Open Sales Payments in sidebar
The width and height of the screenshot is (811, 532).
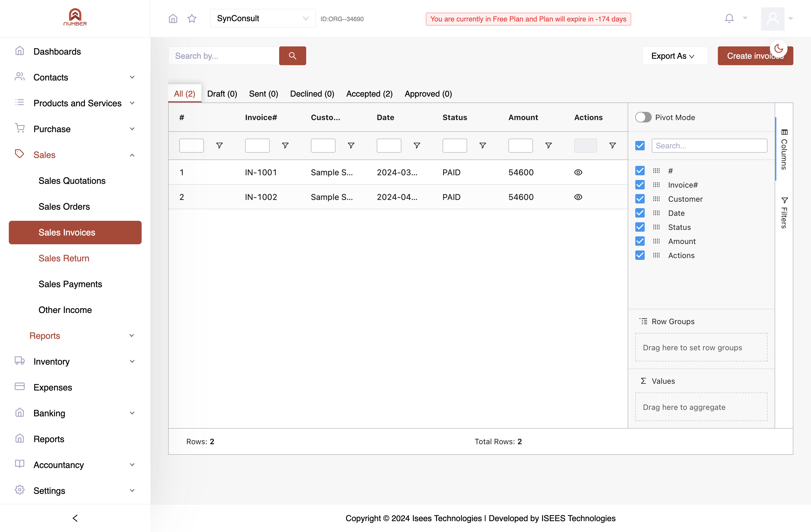coord(70,284)
